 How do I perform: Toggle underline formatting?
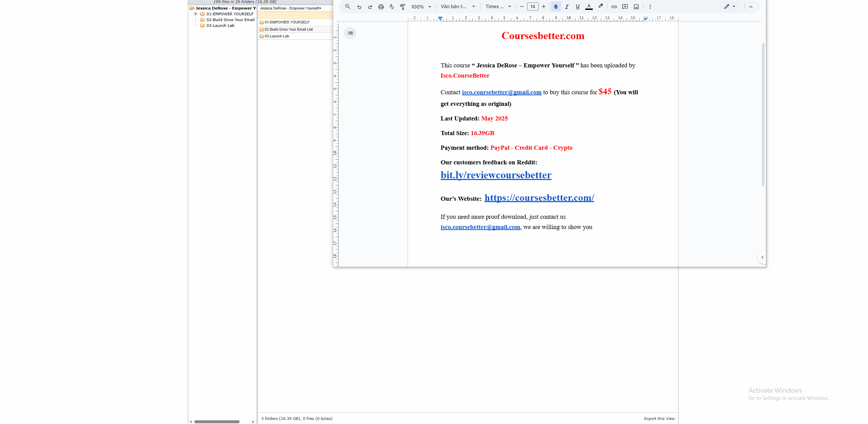(x=577, y=6)
